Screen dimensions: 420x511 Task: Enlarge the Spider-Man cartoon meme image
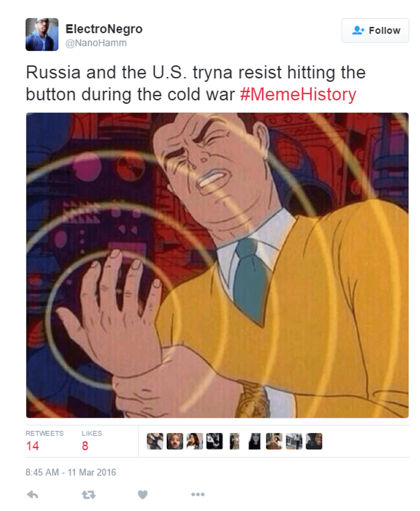[x=217, y=265]
